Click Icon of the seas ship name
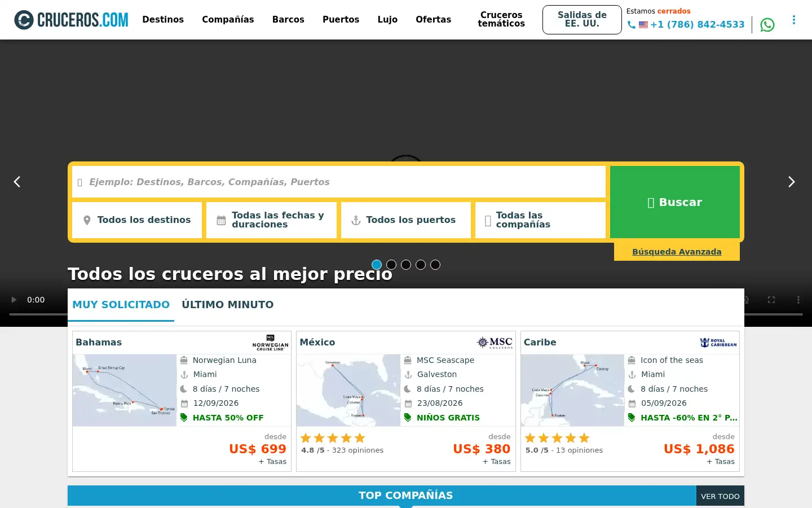 [x=672, y=360]
